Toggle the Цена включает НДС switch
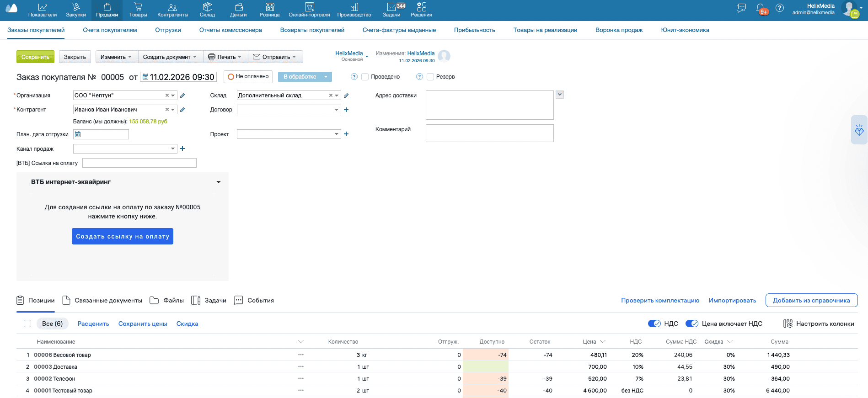Viewport: 868px width, 398px height. click(x=691, y=324)
